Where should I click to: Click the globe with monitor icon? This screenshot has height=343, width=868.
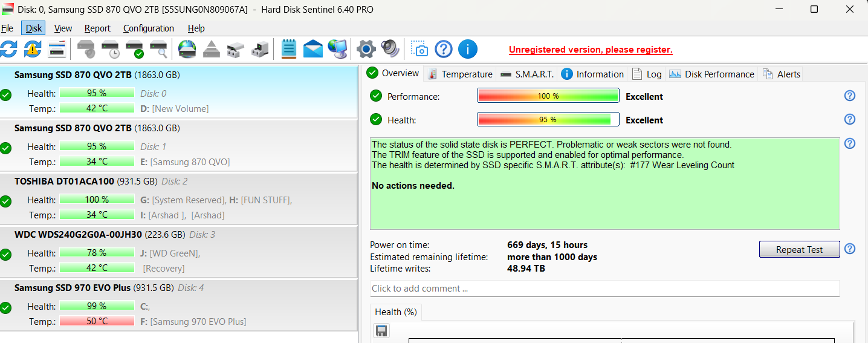point(337,49)
